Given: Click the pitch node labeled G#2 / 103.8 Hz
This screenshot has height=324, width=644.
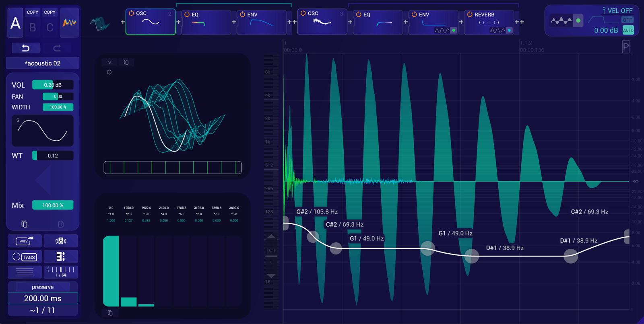Looking at the screenshot, I should coord(285,223).
